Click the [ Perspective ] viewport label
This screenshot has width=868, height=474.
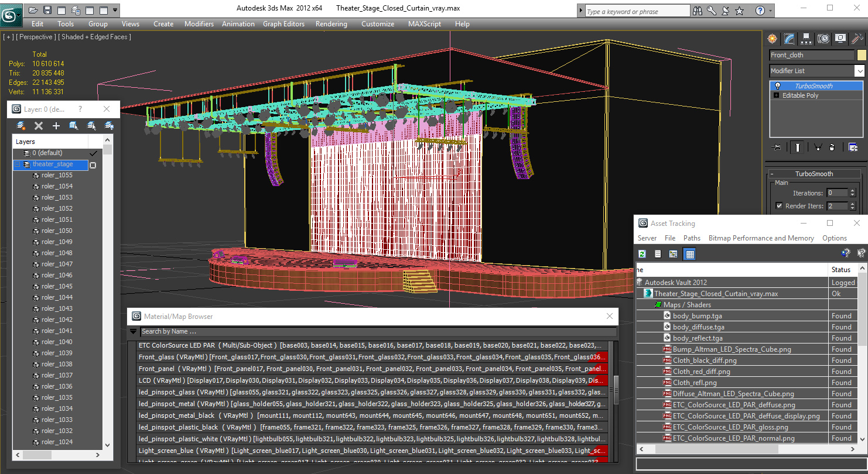[36, 37]
